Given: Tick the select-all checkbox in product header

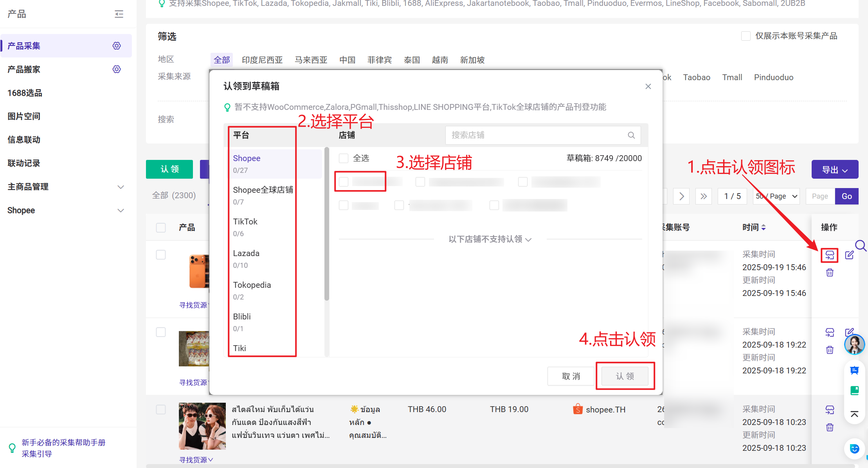Looking at the screenshot, I should (x=161, y=228).
